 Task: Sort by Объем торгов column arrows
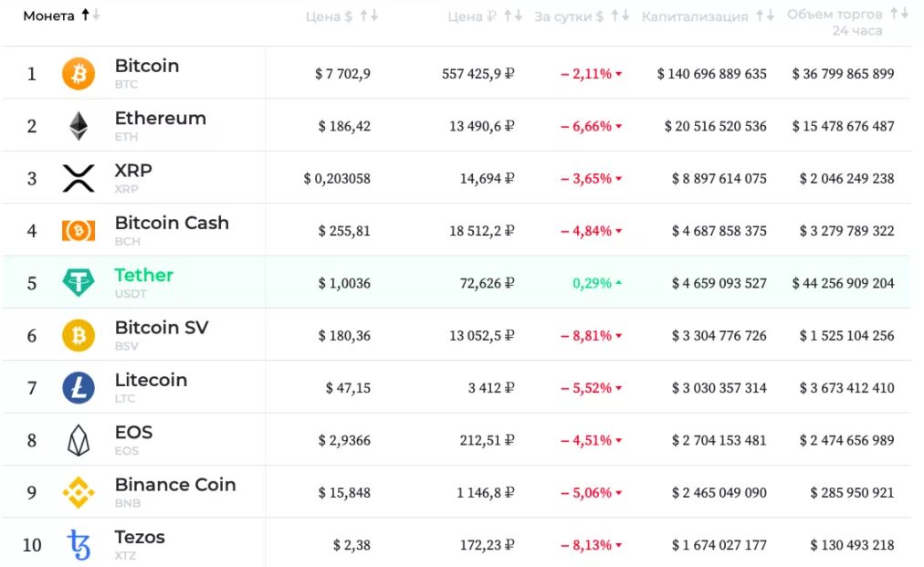pos(899,14)
